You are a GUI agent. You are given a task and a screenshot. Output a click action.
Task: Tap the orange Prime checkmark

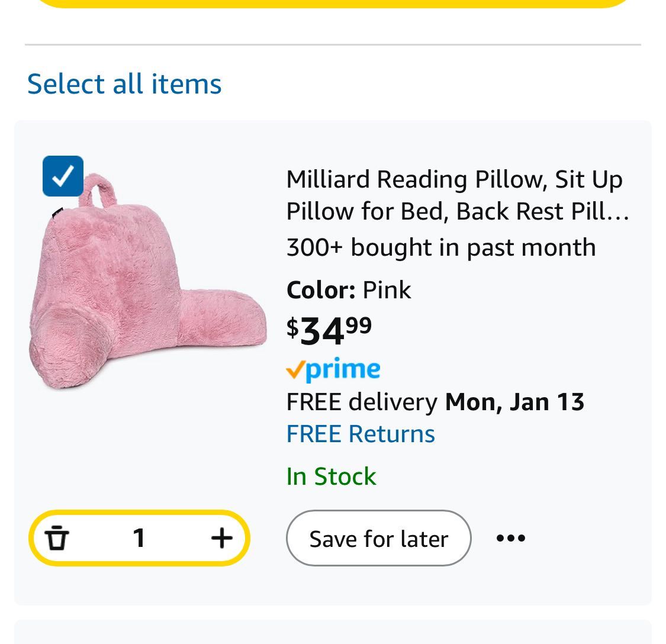[295, 371]
